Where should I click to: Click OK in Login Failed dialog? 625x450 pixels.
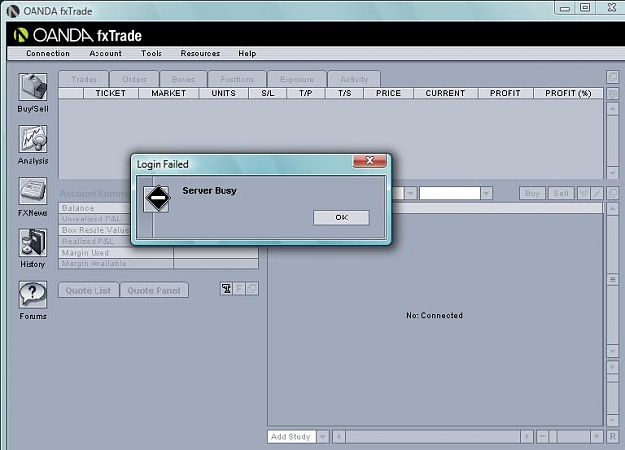coord(341,218)
